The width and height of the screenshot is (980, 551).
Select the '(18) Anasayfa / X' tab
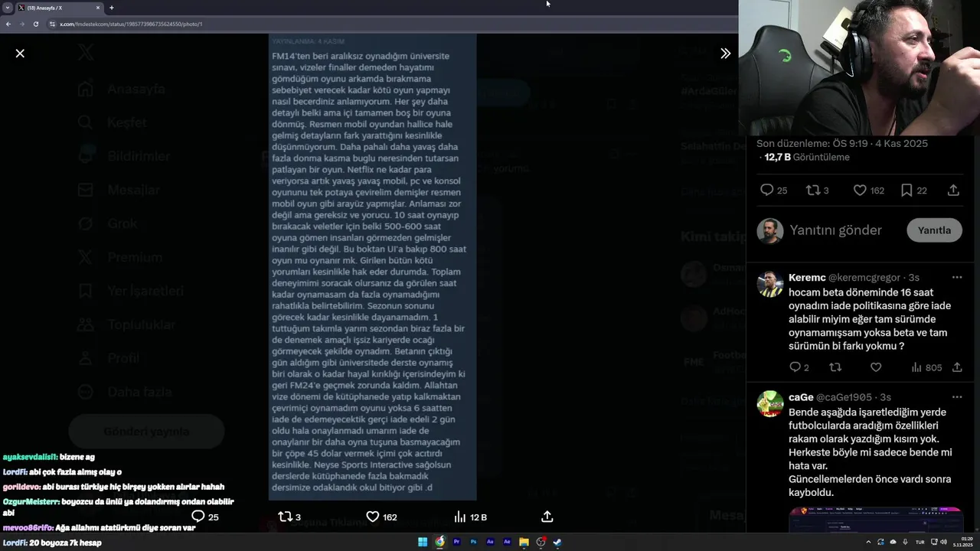[59, 8]
